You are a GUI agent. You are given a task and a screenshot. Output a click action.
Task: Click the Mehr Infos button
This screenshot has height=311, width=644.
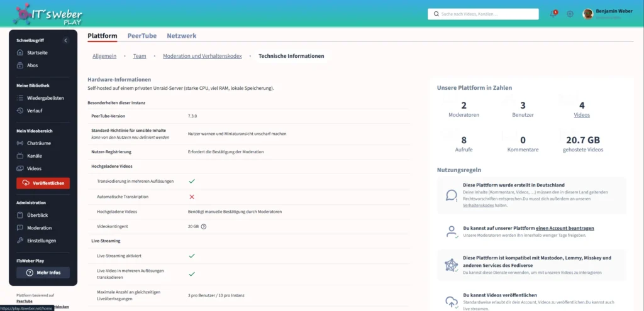(43, 273)
